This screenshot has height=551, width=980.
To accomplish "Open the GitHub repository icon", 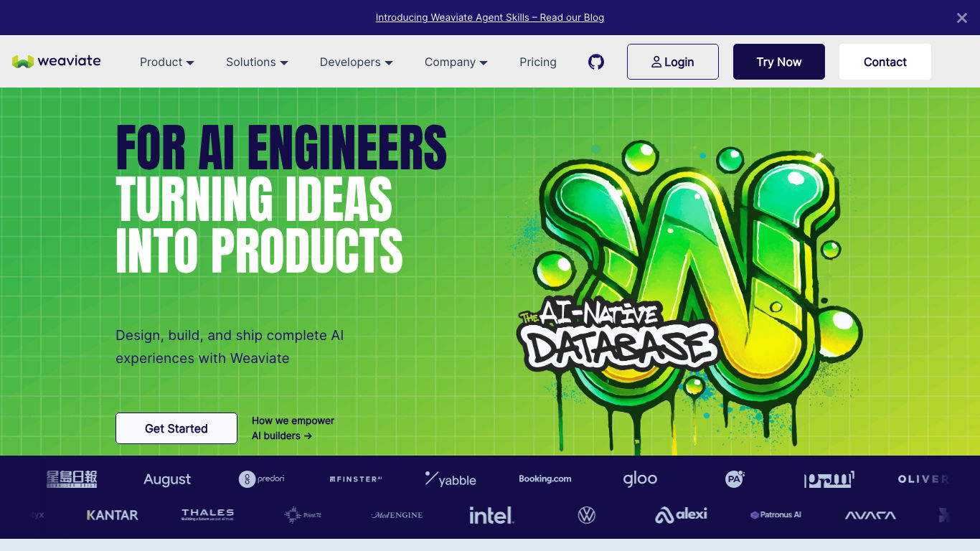I will click(x=596, y=62).
